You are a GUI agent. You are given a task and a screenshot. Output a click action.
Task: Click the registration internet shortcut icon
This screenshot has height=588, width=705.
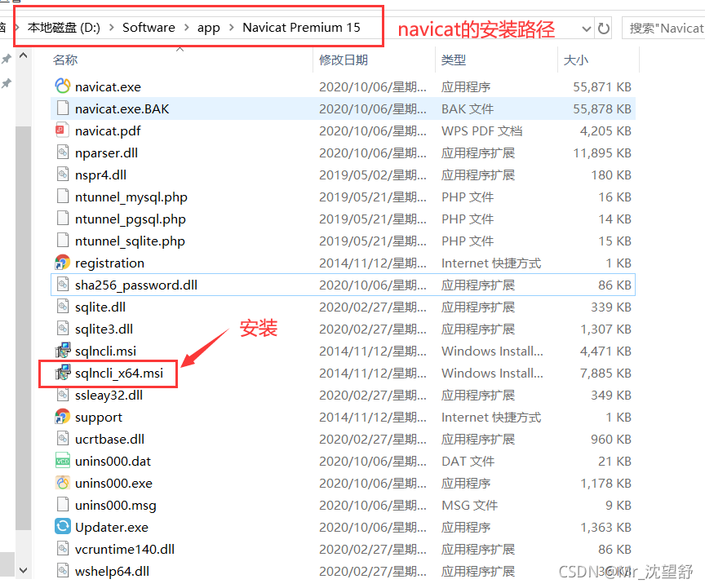coord(63,263)
